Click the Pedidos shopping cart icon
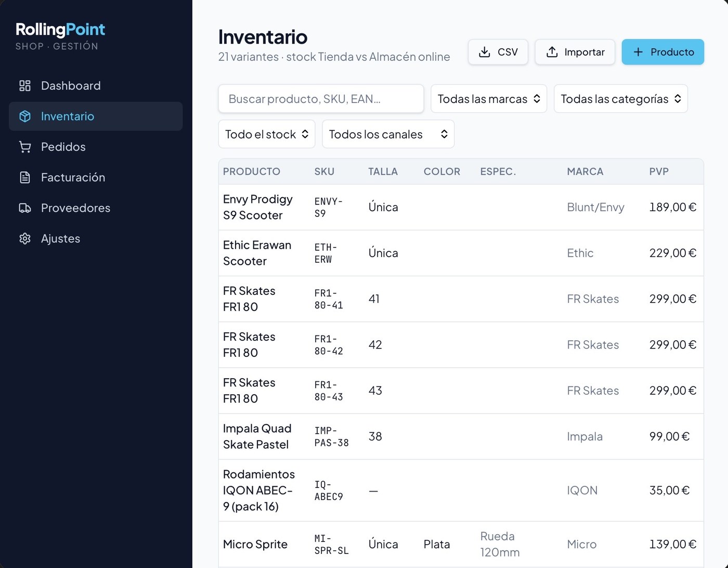728x568 pixels. 25,147
